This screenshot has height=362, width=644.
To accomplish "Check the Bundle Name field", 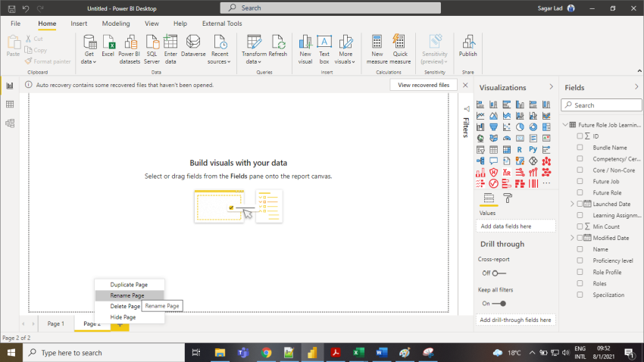I will (x=580, y=148).
